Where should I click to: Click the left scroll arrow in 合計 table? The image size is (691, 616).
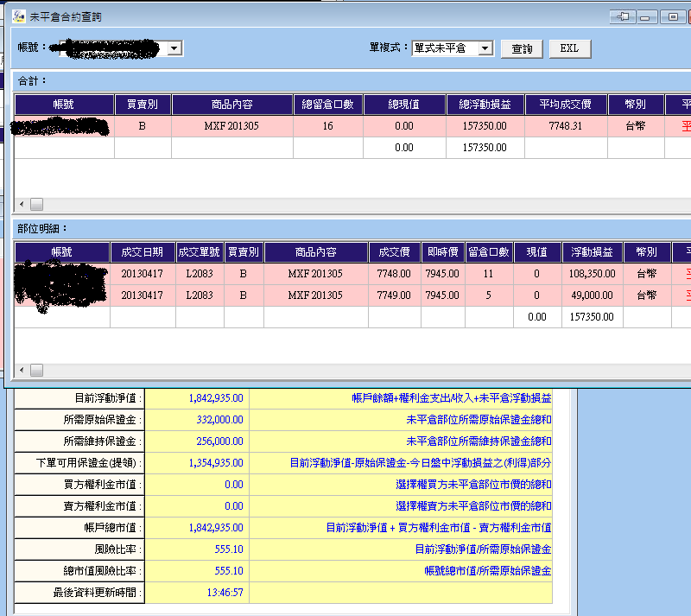pos(22,204)
